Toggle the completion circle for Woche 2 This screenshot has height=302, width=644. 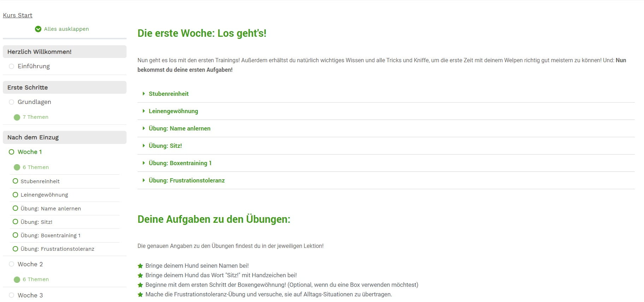[x=12, y=264]
